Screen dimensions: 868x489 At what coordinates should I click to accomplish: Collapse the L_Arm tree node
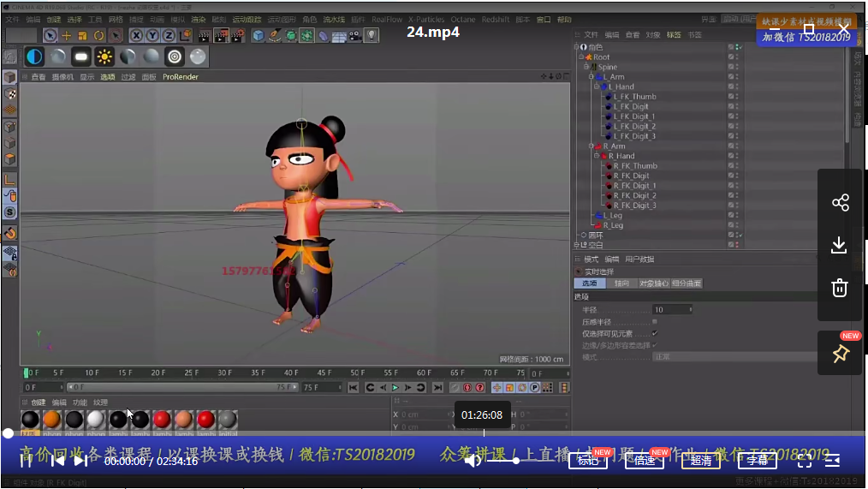pos(592,77)
